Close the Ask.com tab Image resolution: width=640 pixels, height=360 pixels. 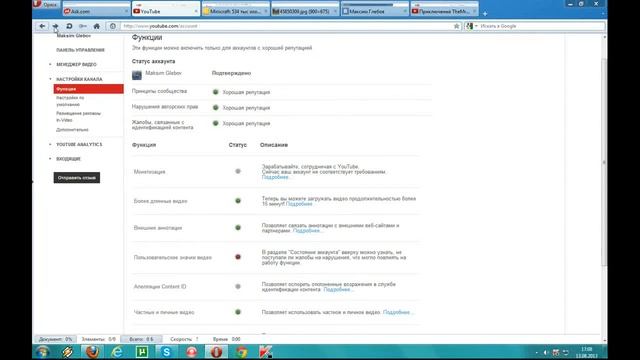(x=127, y=11)
